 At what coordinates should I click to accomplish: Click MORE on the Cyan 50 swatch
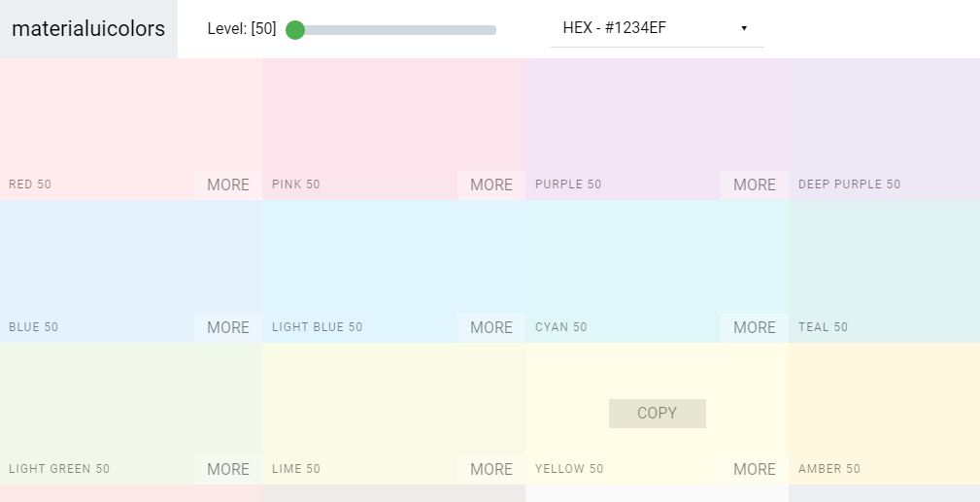[755, 327]
